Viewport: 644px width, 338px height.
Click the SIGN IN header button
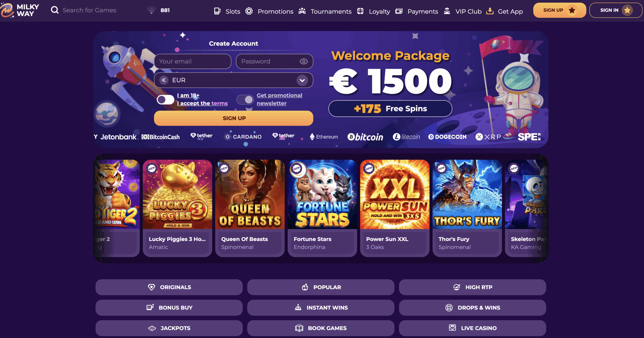click(x=616, y=10)
